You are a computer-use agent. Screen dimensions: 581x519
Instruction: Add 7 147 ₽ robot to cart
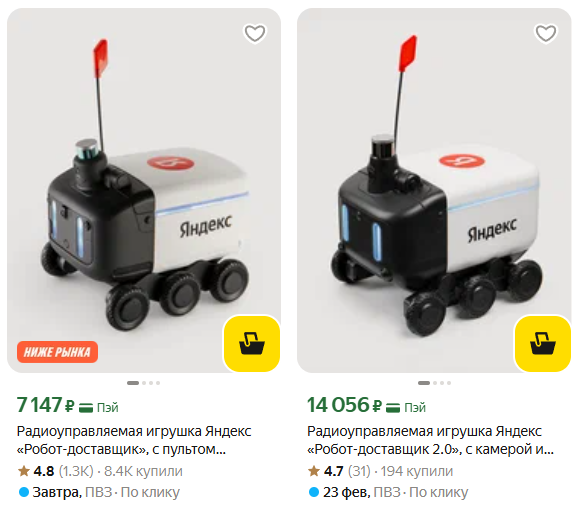252,343
